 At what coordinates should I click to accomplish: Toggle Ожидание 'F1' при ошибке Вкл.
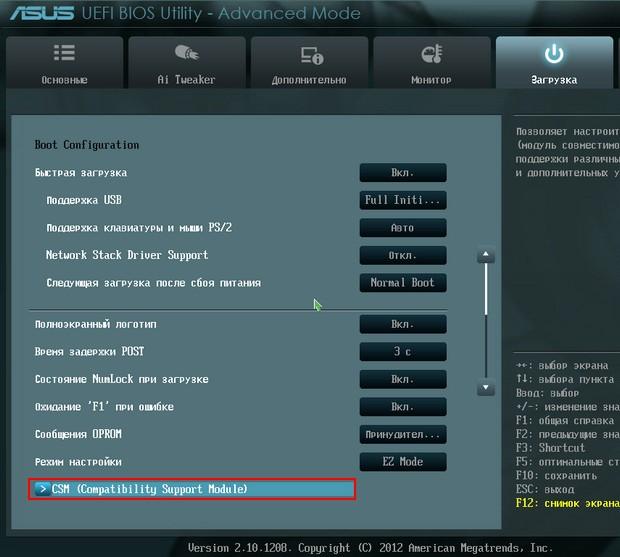(x=403, y=407)
